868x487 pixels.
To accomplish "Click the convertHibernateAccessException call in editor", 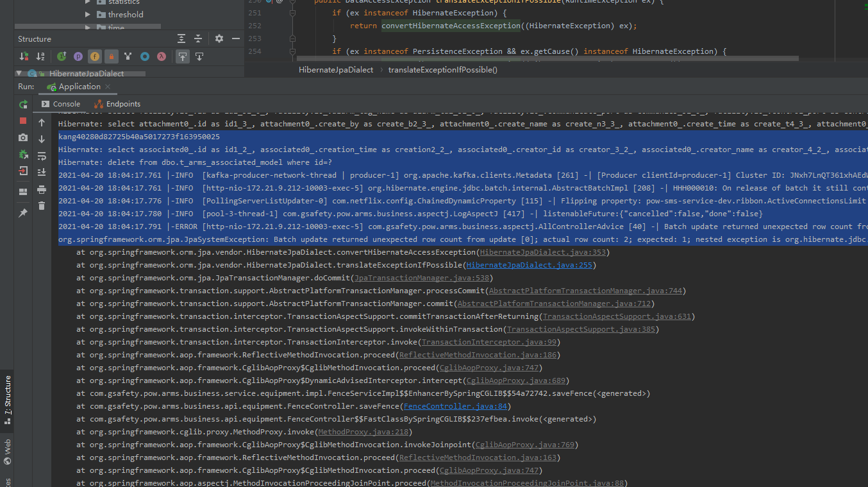I will pyautogui.click(x=451, y=26).
